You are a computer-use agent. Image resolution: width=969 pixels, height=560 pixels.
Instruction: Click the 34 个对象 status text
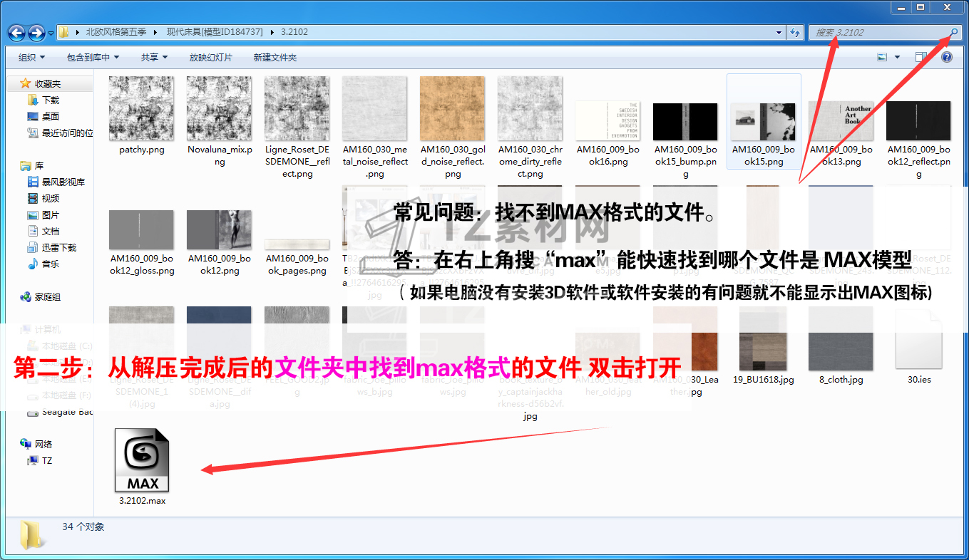(83, 527)
